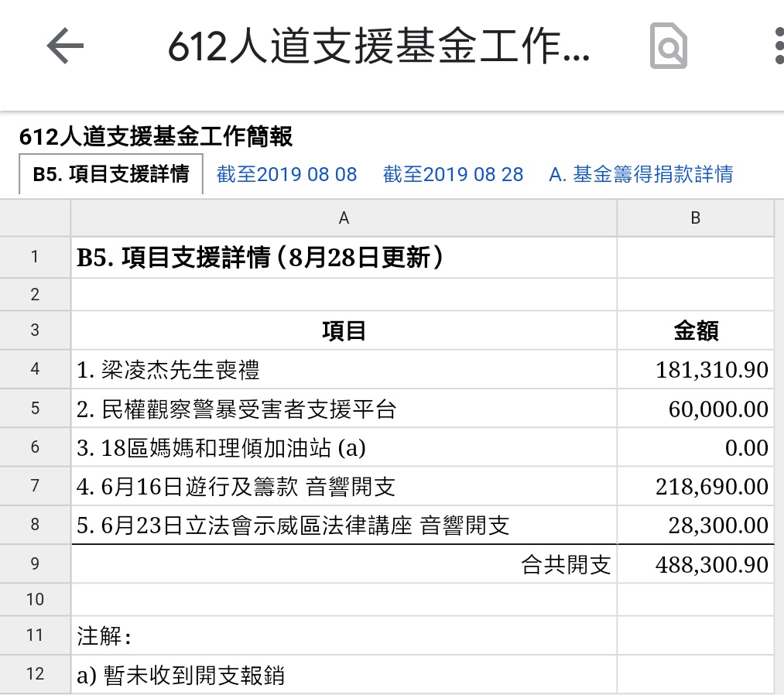Open the find-in-document search icon
This screenshot has height=695, width=784.
669,46
